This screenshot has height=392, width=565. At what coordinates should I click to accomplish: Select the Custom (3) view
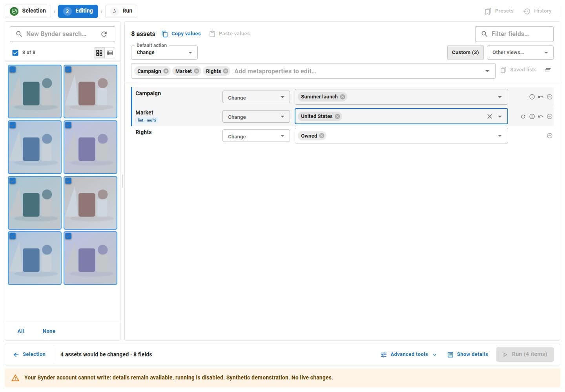point(465,53)
